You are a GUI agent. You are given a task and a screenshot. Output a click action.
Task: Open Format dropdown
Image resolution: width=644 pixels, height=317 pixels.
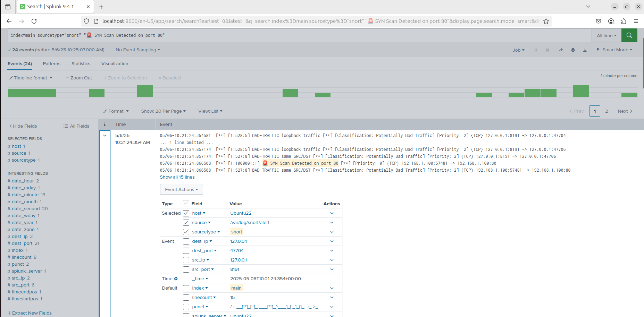pos(116,111)
